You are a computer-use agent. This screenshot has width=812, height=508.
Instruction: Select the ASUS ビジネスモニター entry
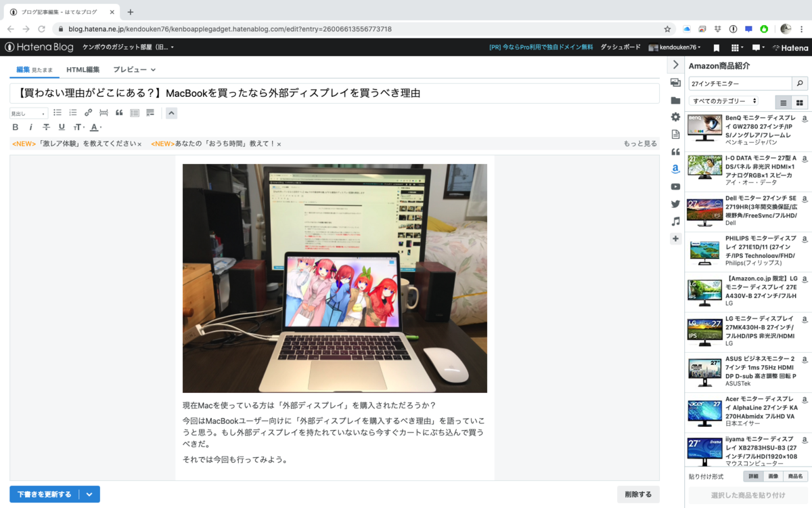747,372
